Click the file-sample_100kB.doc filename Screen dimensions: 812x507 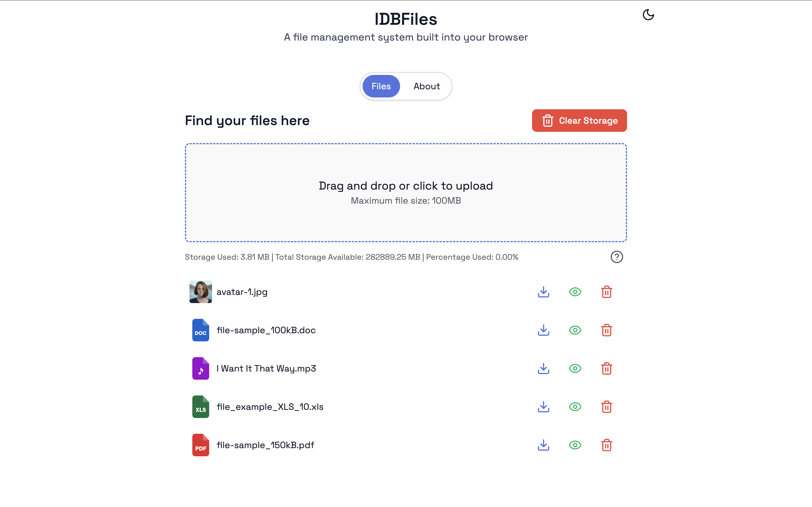(x=266, y=330)
